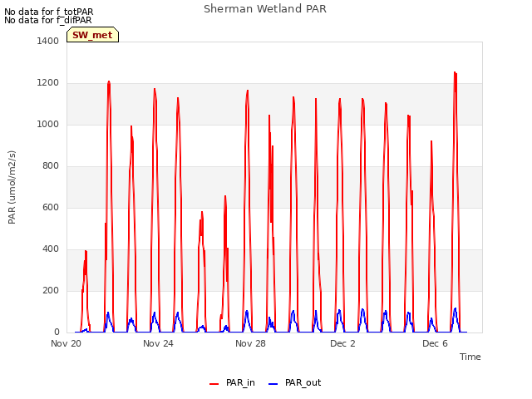
Task: Click the Nov 28 x-axis tick label
Action: pyautogui.click(x=250, y=343)
